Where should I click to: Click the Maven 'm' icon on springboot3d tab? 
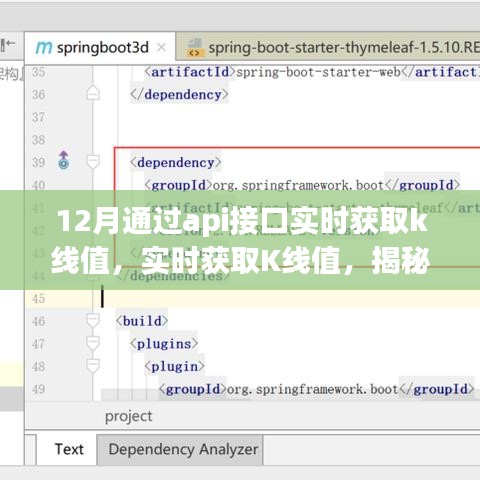coord(44,48)
